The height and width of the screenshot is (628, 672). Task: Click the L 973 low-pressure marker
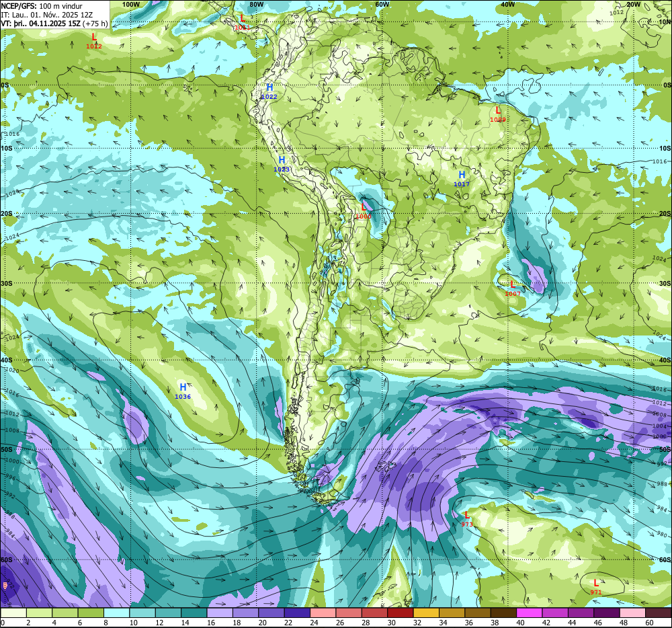(x=467, y=518)
